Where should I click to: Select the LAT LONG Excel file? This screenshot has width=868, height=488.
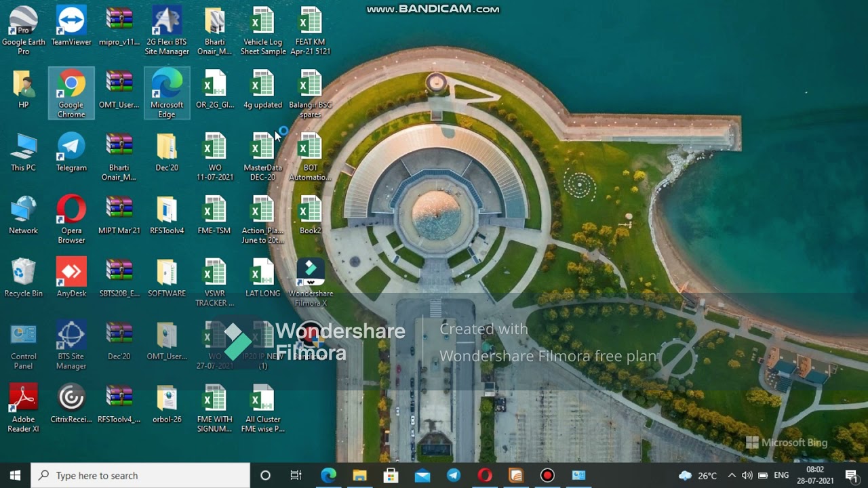[x=263, y=278]
